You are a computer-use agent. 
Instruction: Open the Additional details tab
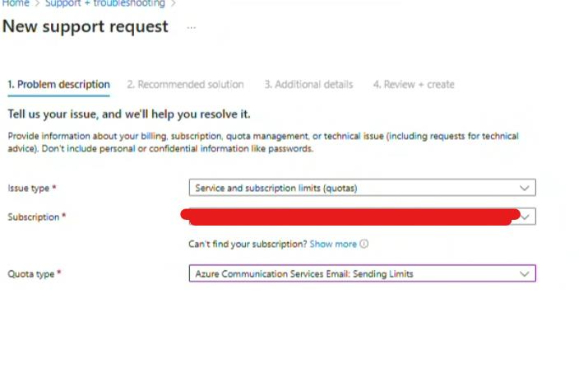coord(308,85)
